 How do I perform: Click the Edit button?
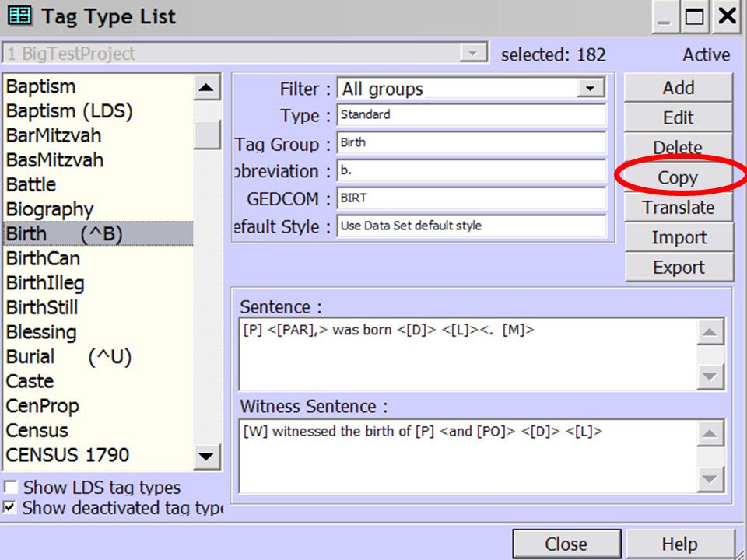[678, 117]
